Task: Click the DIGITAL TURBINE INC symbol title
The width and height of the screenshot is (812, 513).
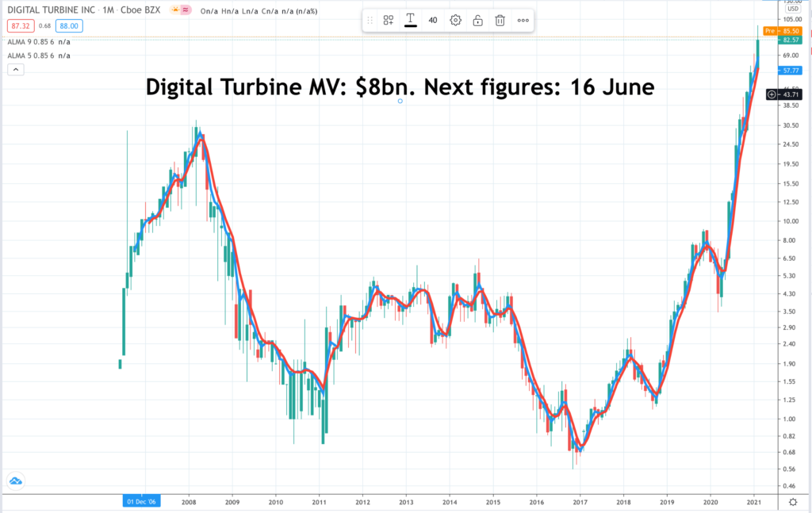Action: pos(52,10)
